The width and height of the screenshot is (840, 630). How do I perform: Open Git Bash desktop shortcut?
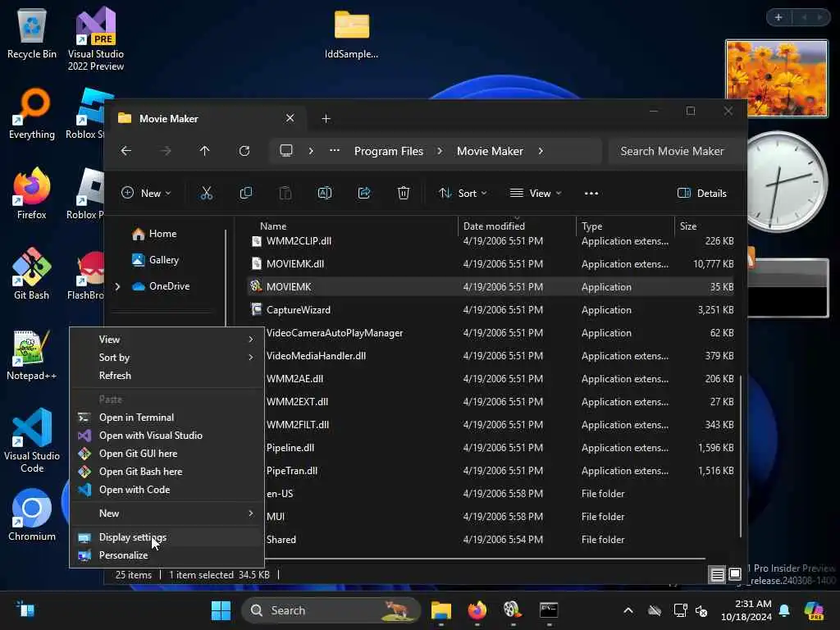click(x=32, y=274)
